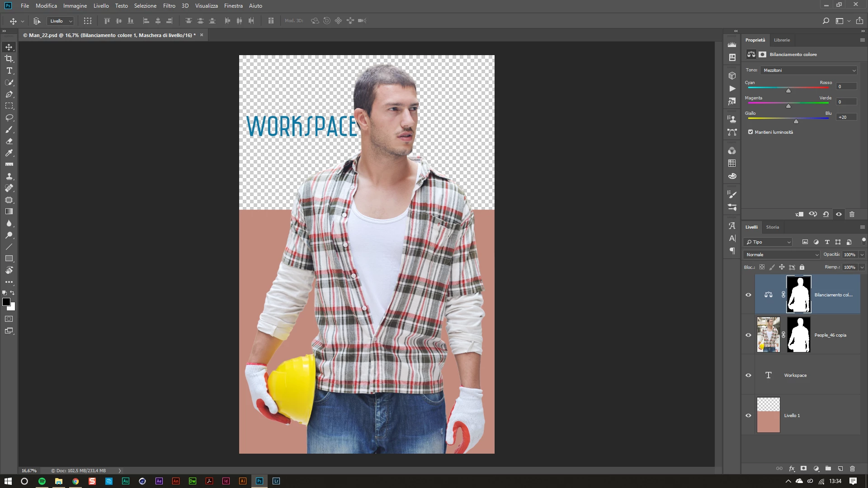
Task: Select the Crop tool
Action: (9, 59)
